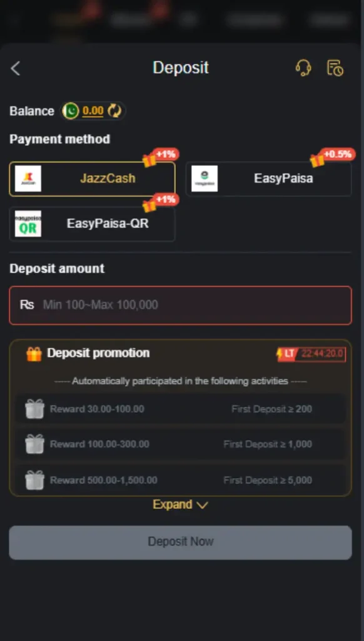The image size is (364, 641).
Task: Click the JazzCash logo icon
Action: (28, 178)
